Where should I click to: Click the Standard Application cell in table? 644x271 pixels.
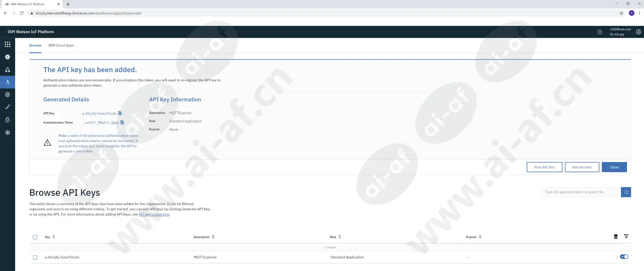[x=347, y=257]
